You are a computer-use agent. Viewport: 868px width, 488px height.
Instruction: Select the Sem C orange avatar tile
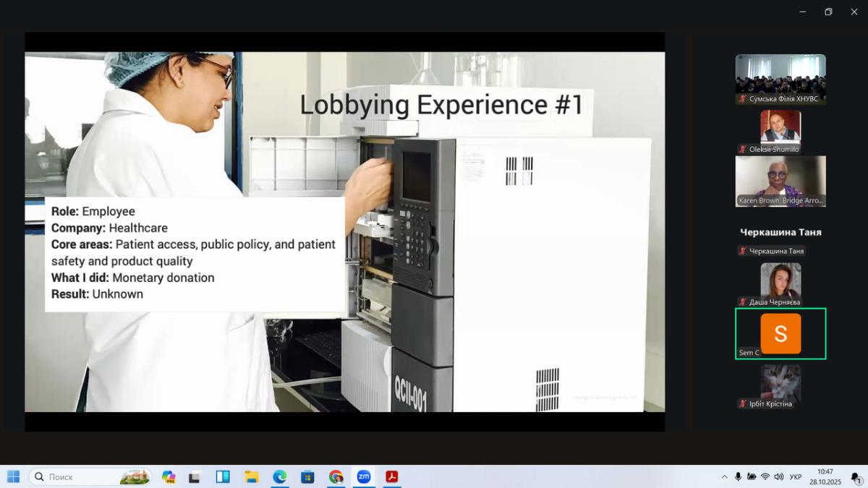780,333
